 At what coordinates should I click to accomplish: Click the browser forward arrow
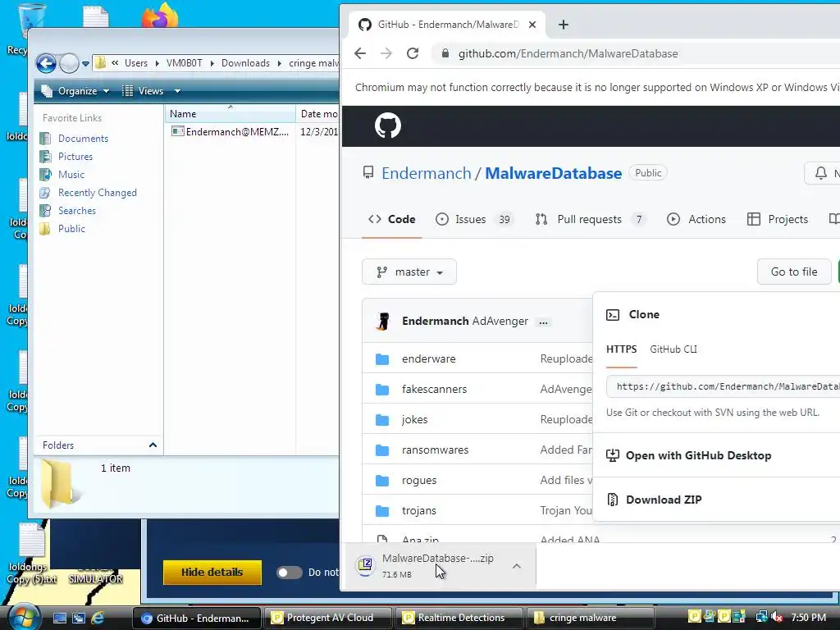click(386, 53)
